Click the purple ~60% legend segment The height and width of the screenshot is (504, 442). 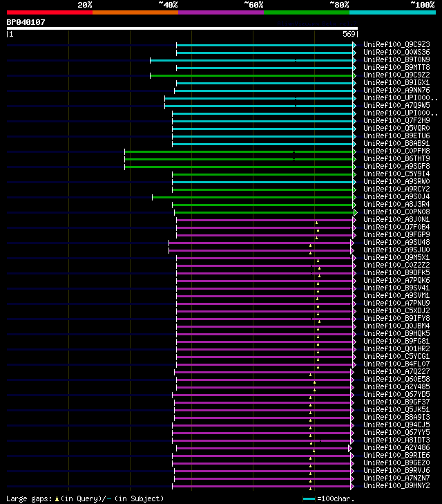[x=221, y=12]
